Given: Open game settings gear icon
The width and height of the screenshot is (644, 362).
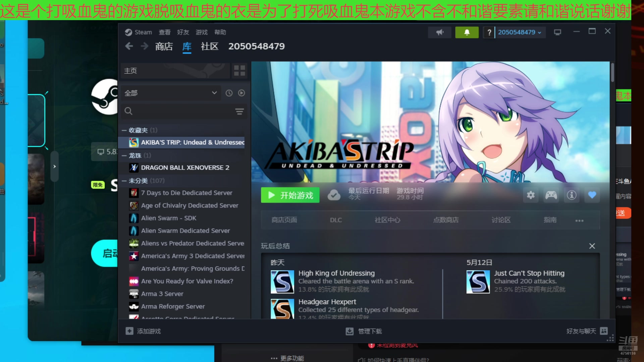Looking at the screenshot, I should click(x=531, y=195).
